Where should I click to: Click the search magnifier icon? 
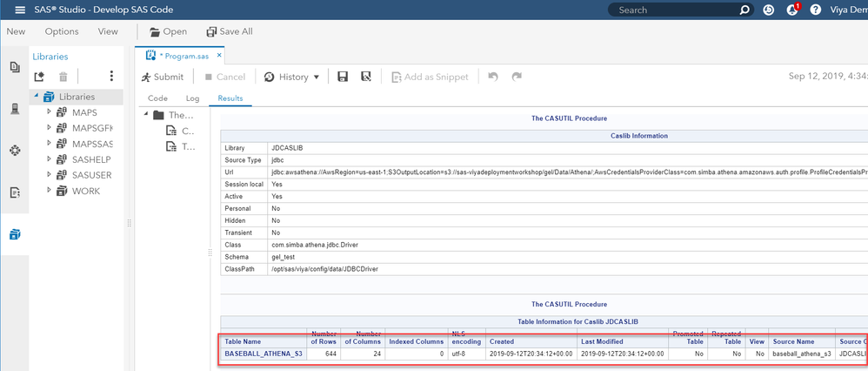pyautogui.click(x=744, y=10)
